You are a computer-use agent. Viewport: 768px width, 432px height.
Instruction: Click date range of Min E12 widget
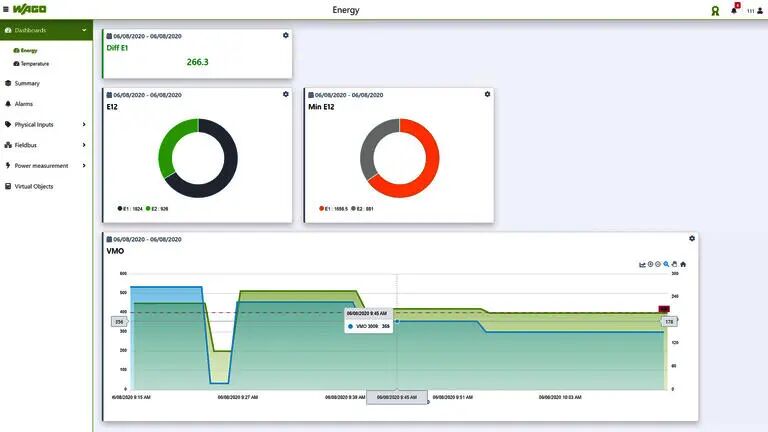coord(349,95)
